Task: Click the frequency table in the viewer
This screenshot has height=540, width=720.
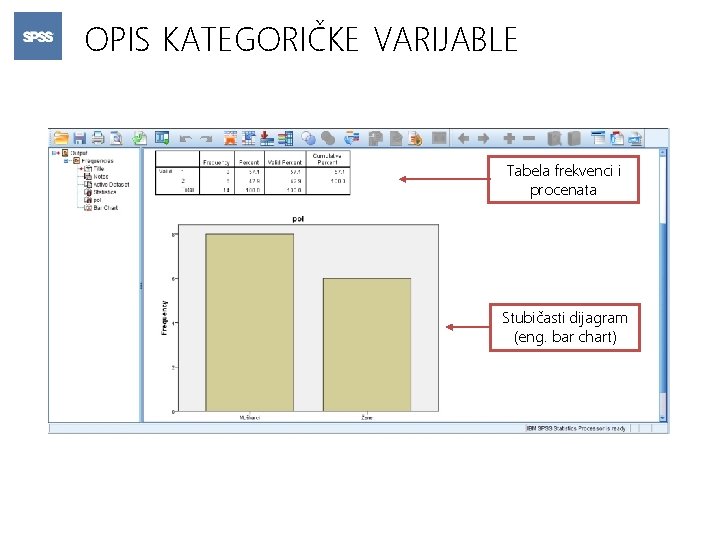Action: point(253,173)
